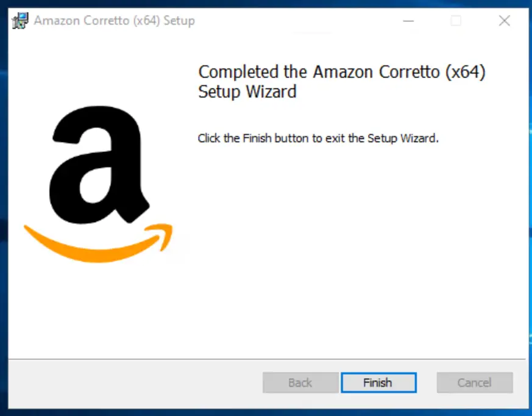This screenshot has width=532, height=416.
Task: Click the installer icon in the title bar
Action: 20,21
